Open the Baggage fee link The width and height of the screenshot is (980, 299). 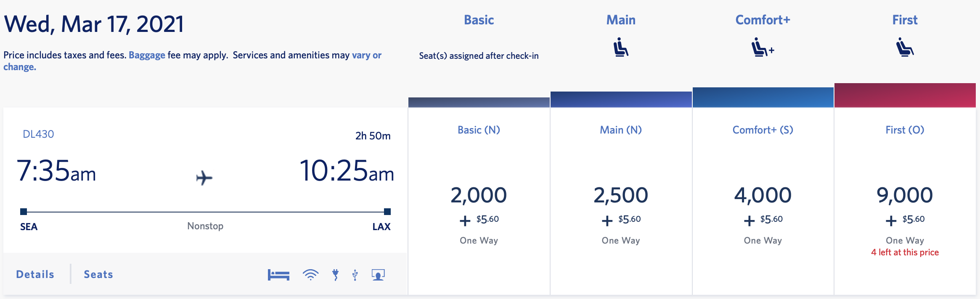(146, 55)
